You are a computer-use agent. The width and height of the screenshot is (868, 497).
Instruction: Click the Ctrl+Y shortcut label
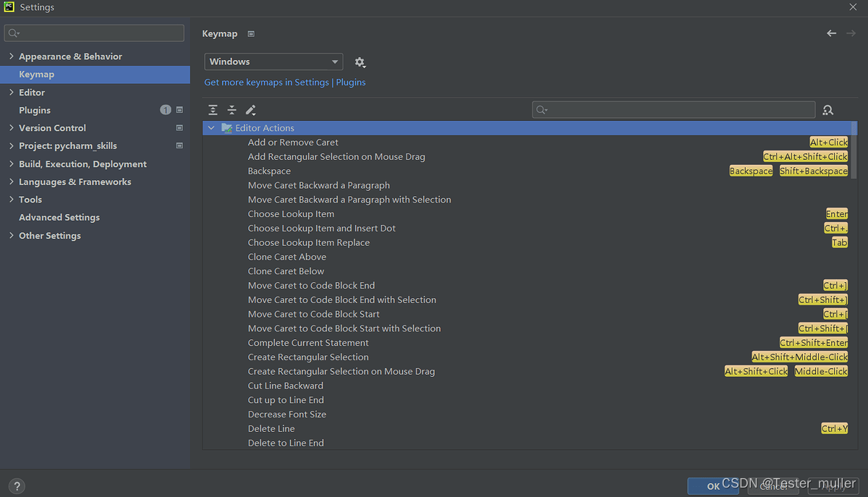tap(835, 429)
